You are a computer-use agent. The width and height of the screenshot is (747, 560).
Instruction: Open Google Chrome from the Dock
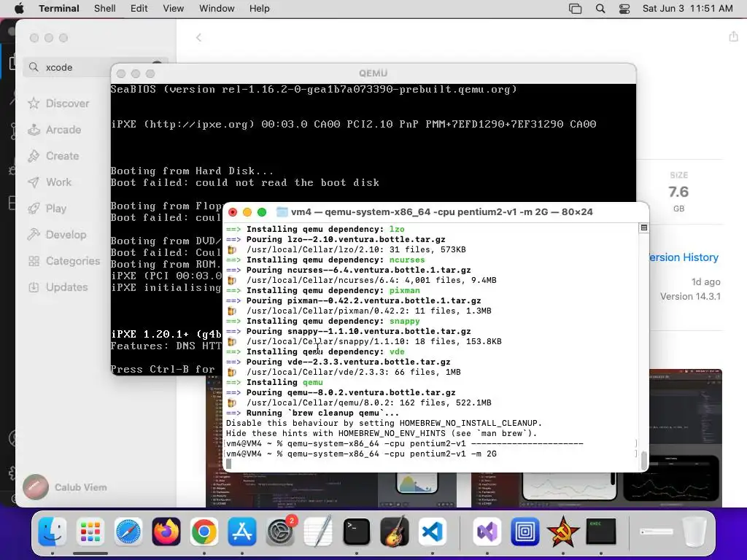click(204, 532)
